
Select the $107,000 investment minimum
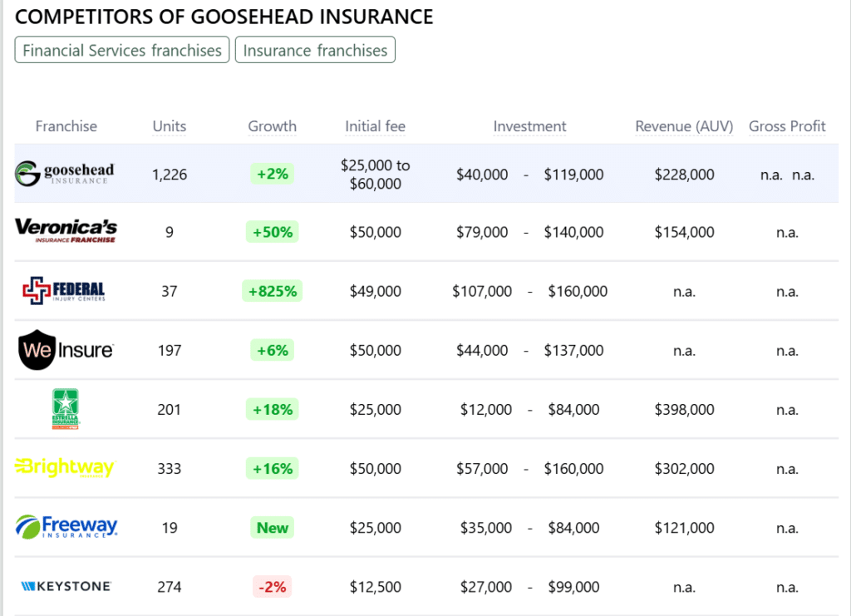point(482,292)
